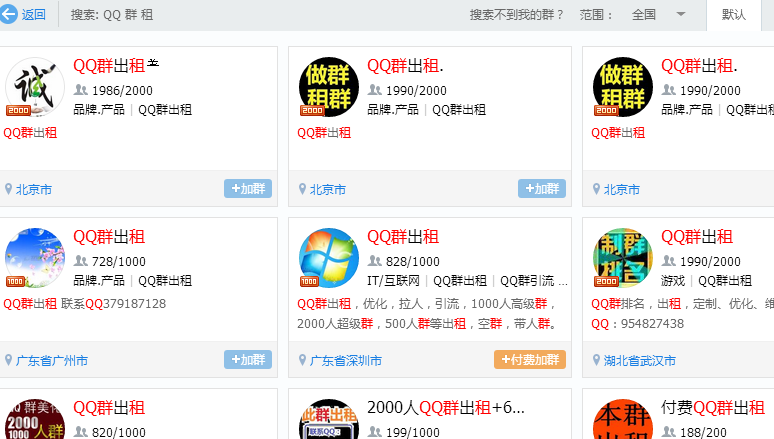
Task: Click 广东省深圳市 location link
Action: 346,360
